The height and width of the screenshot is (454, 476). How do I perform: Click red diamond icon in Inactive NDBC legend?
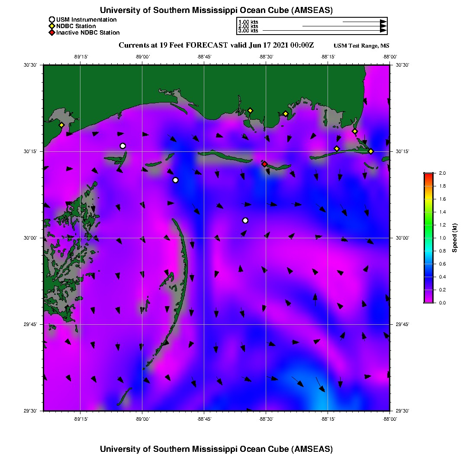pos(52,32)
